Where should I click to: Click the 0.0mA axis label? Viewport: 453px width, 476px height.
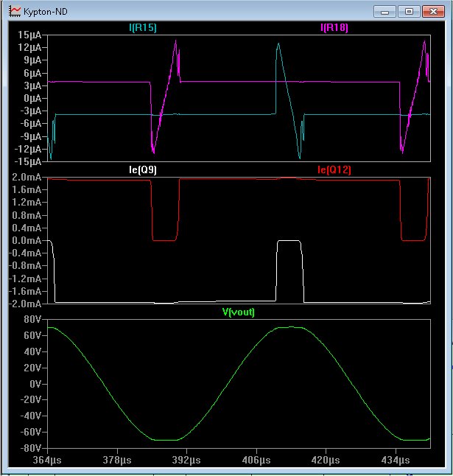pos(27,240)
